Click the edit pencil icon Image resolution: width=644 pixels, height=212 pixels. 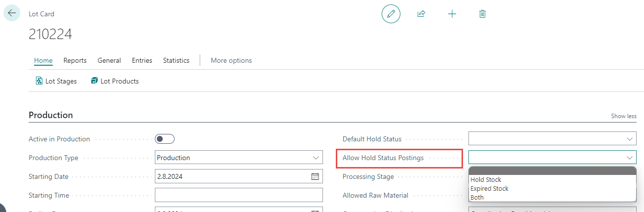[391, 14]
